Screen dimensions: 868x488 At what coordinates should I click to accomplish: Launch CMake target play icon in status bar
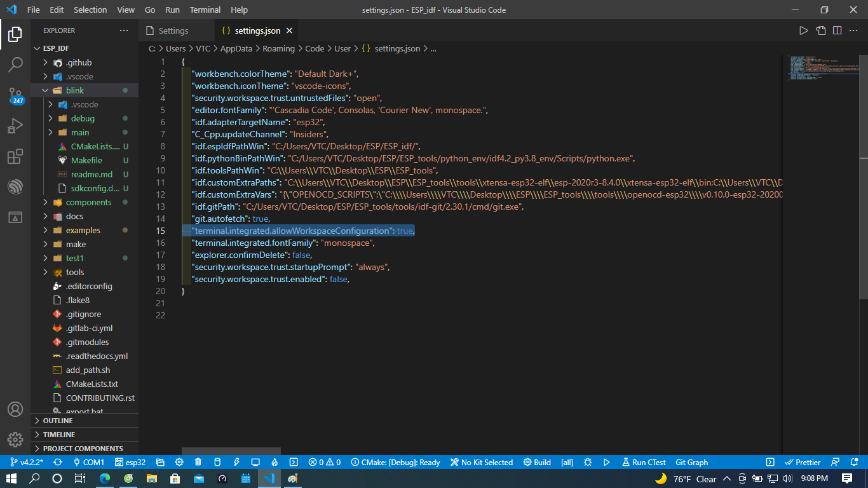click(607, 462)
